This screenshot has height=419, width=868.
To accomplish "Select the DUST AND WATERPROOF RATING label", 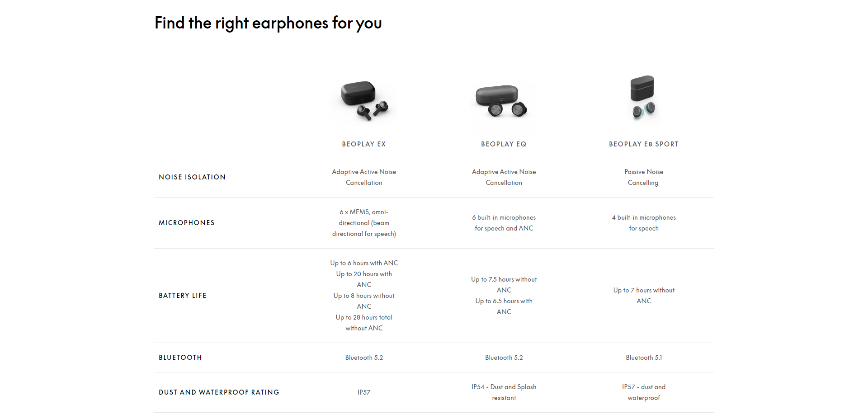I will (x=219, y=392).
